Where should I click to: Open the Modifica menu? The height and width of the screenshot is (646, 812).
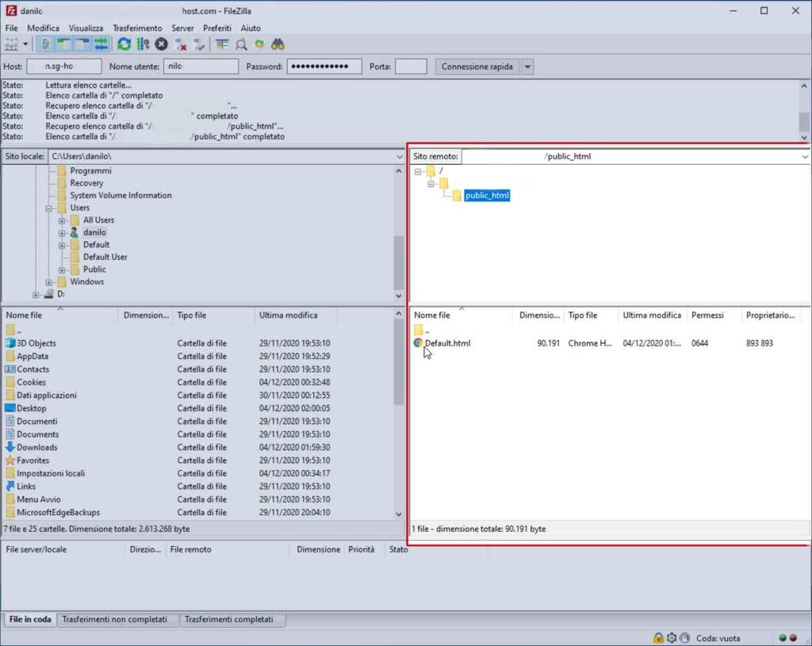click(x=43, y=28)
